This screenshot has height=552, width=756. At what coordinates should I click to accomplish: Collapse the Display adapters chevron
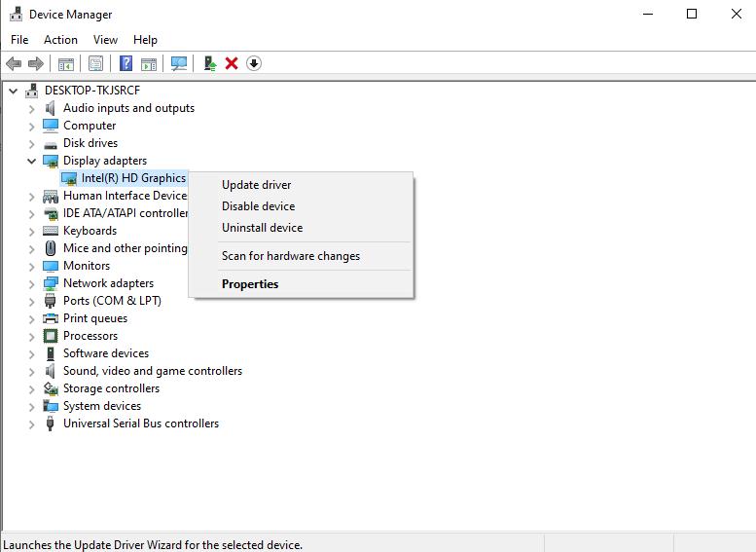click(x=32, y=161)
